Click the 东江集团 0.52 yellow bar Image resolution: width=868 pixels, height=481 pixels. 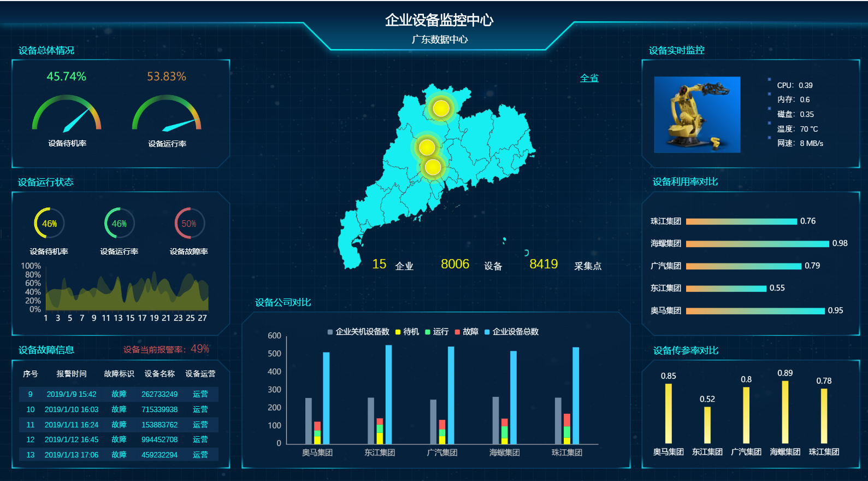coord(707,425)
